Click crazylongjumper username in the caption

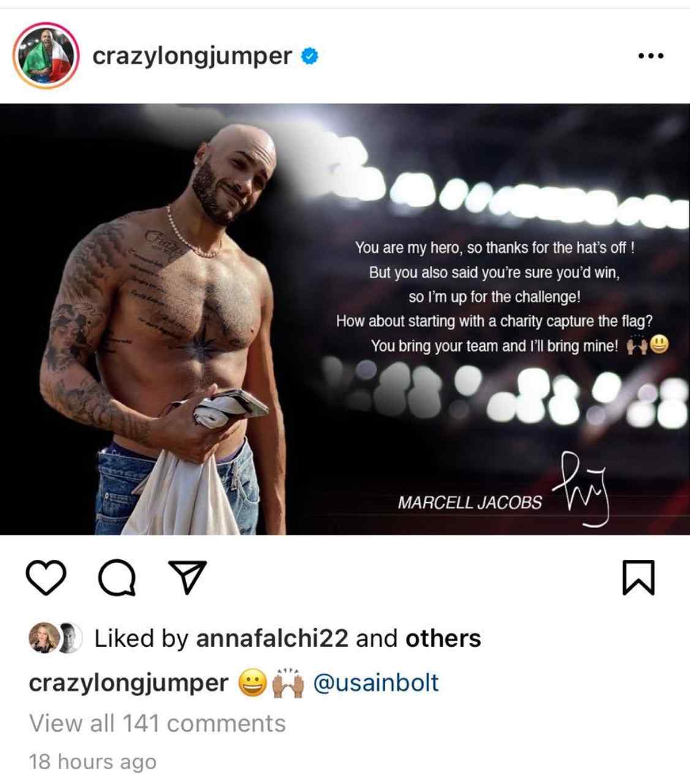[x=129, y=682]
